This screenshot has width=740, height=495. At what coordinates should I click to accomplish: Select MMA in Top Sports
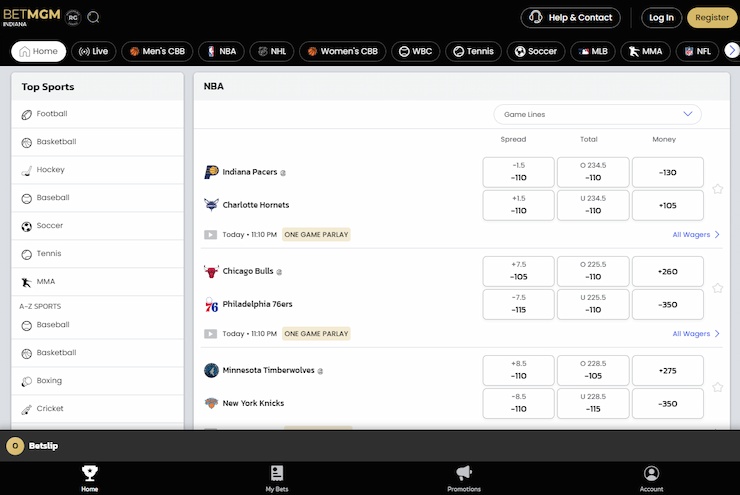point(98,282)
